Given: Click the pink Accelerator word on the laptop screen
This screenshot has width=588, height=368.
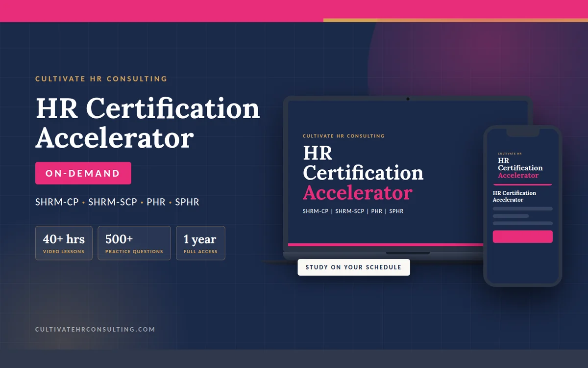Looking at the screenshot, I should pos(358,192).
